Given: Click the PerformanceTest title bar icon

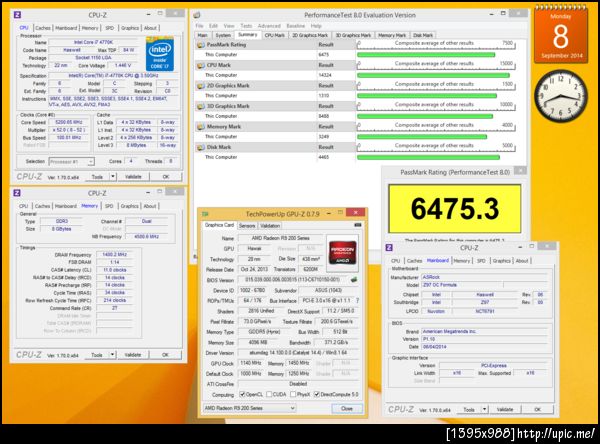Looking at the screenshot, I should [x=197, y=15].
